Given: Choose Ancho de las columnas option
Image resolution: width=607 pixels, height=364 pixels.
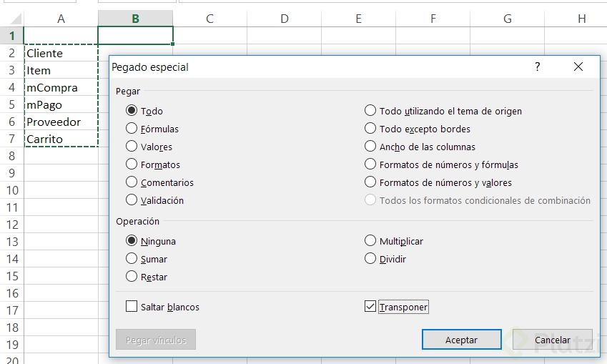Looking at the screenshot, I should pyautogui.click(x=370, y=147).
